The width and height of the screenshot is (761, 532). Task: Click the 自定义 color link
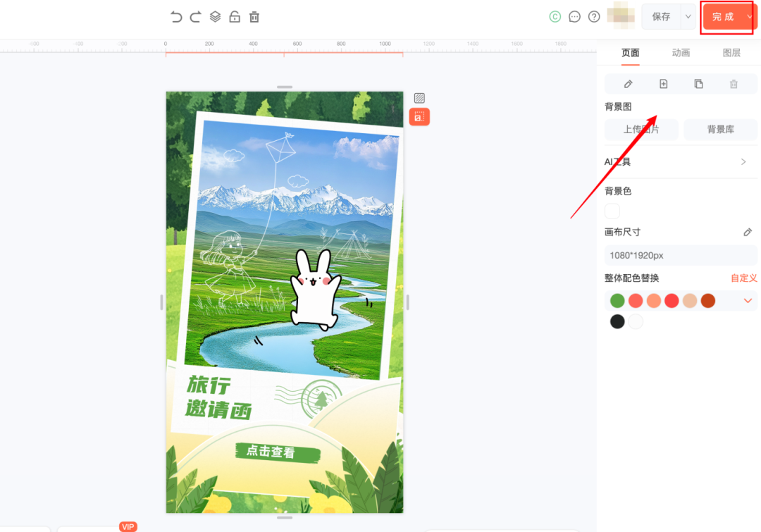pyautogui.click(x=744, y=278)
